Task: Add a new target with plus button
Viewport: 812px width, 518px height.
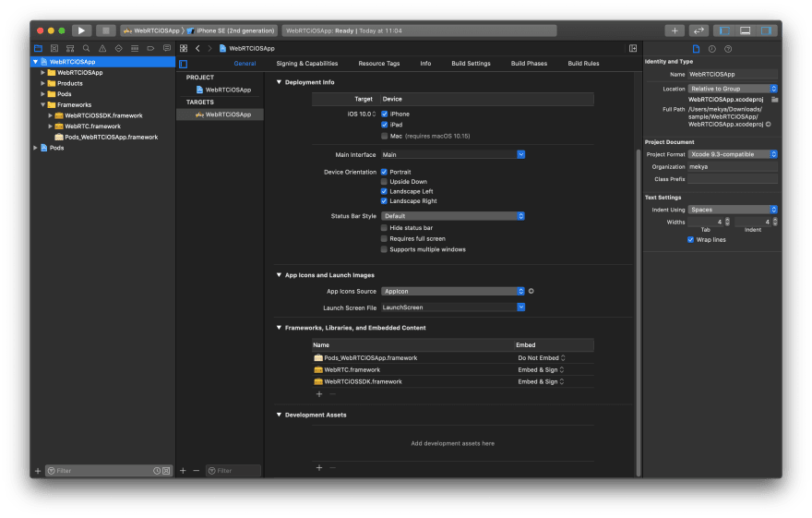Action: [x=183, y=471]
